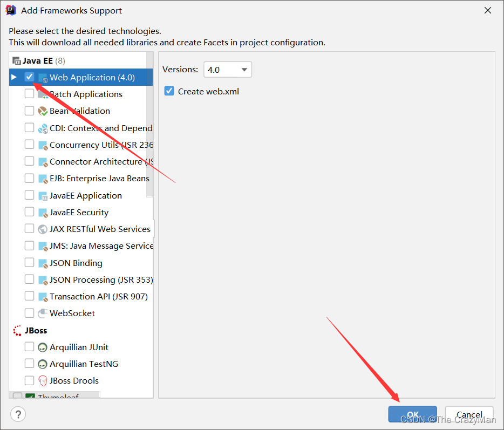Image resolution: width=504 pixels, height=430 pixels.
Task: Click the Bean Validation icon
Action: click(x=43, y=111)
